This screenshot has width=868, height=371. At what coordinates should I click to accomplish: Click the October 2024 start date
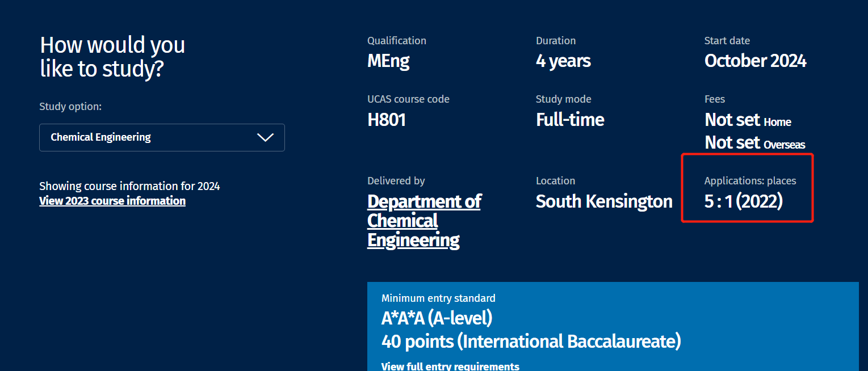pyautogui.click(x=755, y=61)
